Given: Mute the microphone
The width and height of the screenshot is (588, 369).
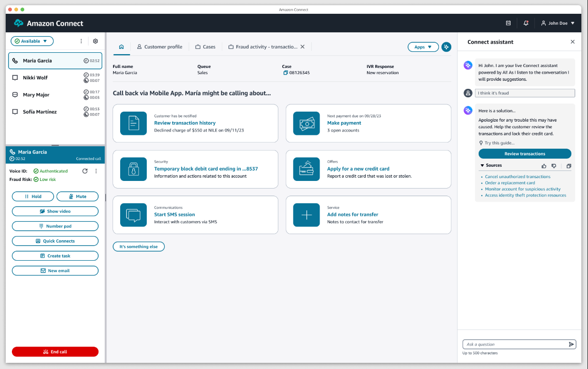Looking at the screenshot, I should click(77, 197).
